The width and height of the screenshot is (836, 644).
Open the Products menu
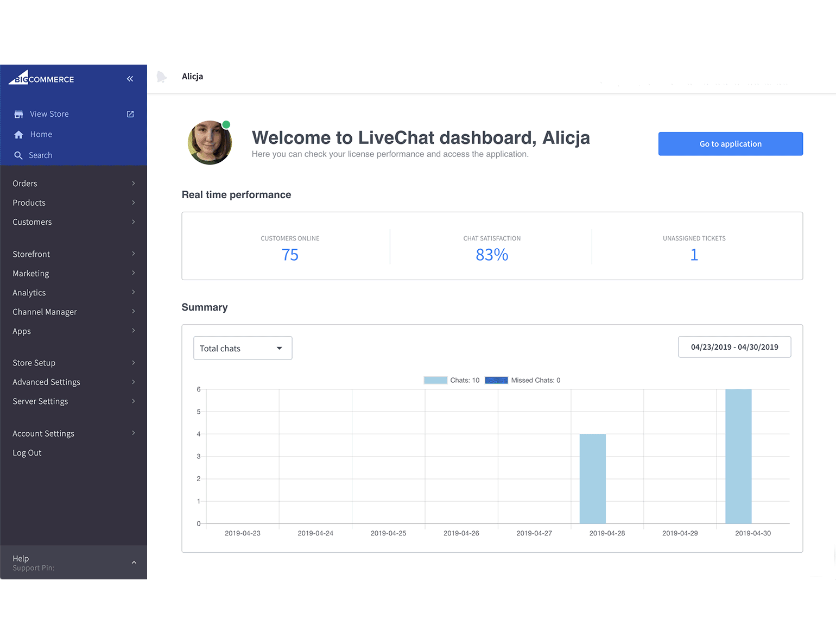tap(29, 203)
